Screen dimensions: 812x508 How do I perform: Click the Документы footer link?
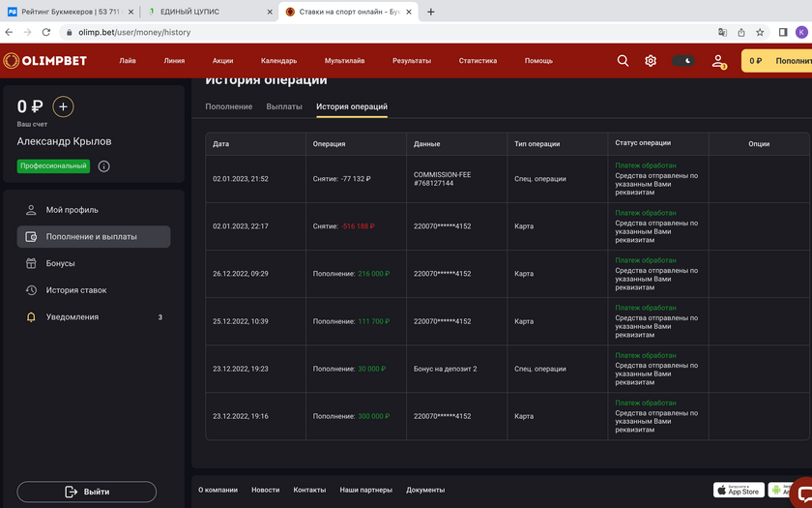click(425, 490)
